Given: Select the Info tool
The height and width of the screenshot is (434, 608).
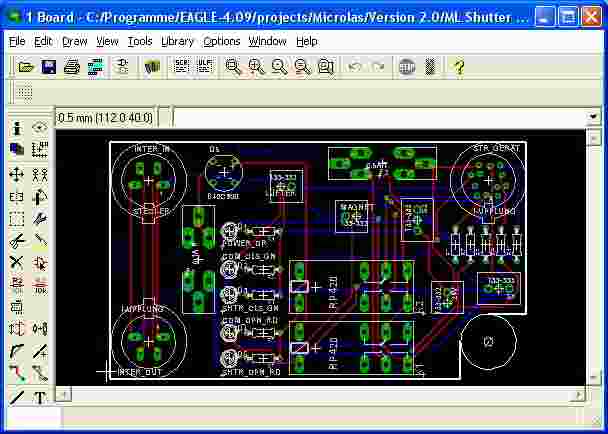Looking at the screenshot, I should click(17, 128).
